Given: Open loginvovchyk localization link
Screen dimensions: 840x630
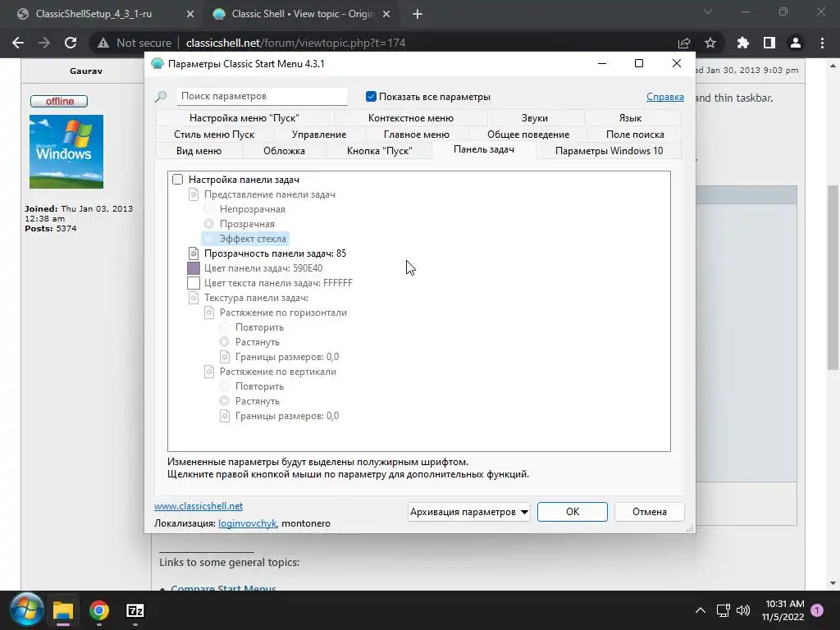Looking at the screenshot, I should coord(247,523).
